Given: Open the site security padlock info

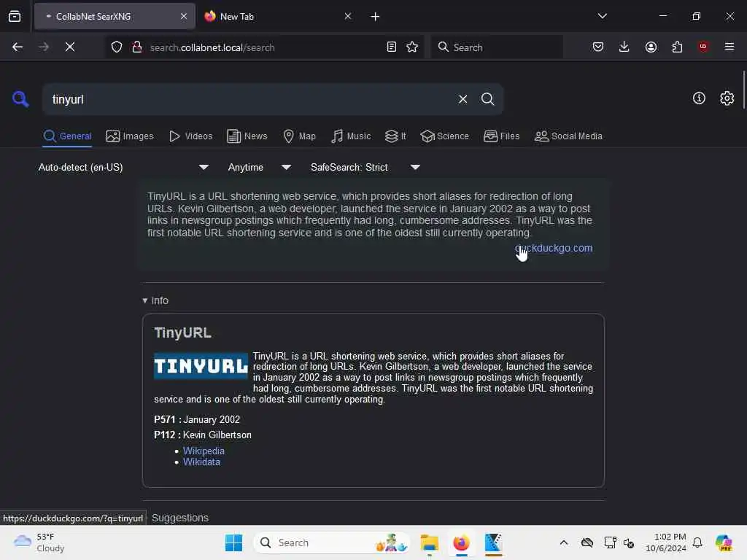Looking at the screenshot, I should click(137, 47).
